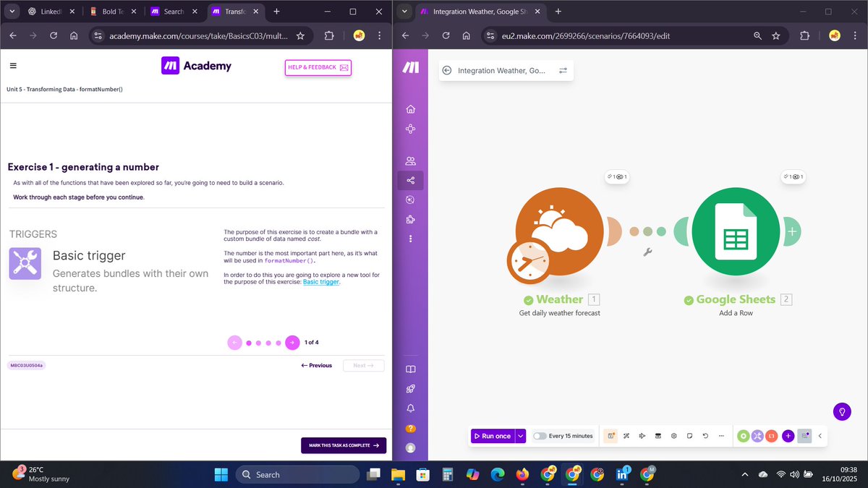
Task: Add another module with the plus icon
Action: pyautogui.click(x=793, y=232)
